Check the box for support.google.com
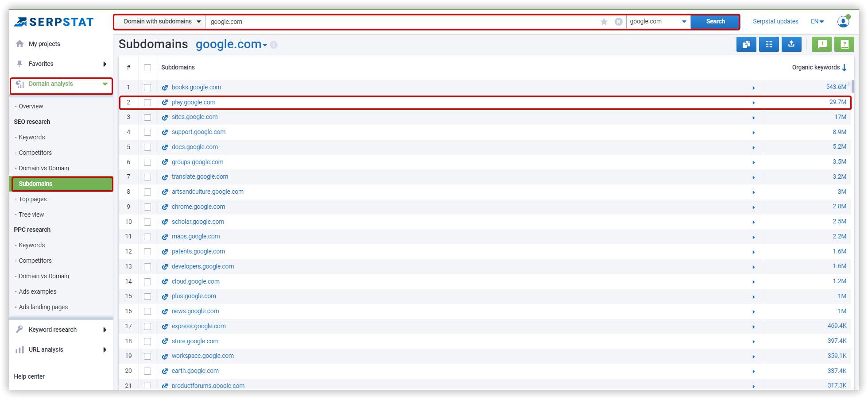 pyautogui.click(x=147, y=132)
